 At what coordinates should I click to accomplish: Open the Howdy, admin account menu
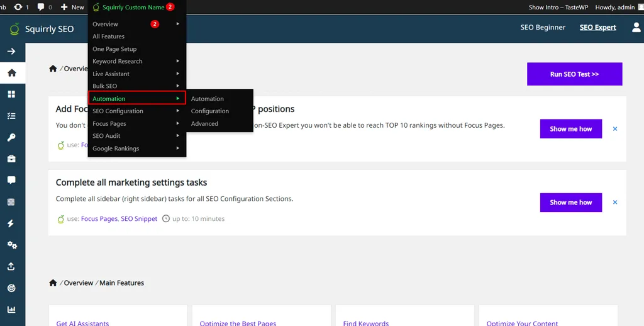click(x=615, y=7)
